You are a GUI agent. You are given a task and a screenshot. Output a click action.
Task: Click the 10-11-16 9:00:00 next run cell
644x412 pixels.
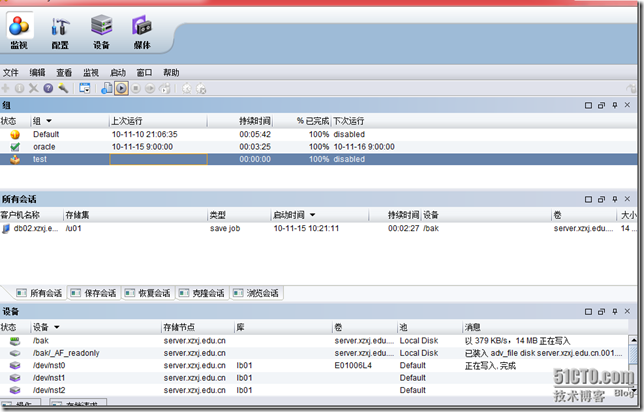click(x=364, y=147)
